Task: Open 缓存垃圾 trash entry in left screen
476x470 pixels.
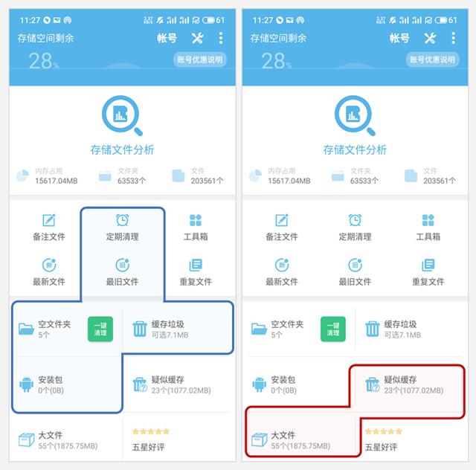Action: [x=178, y=329]
